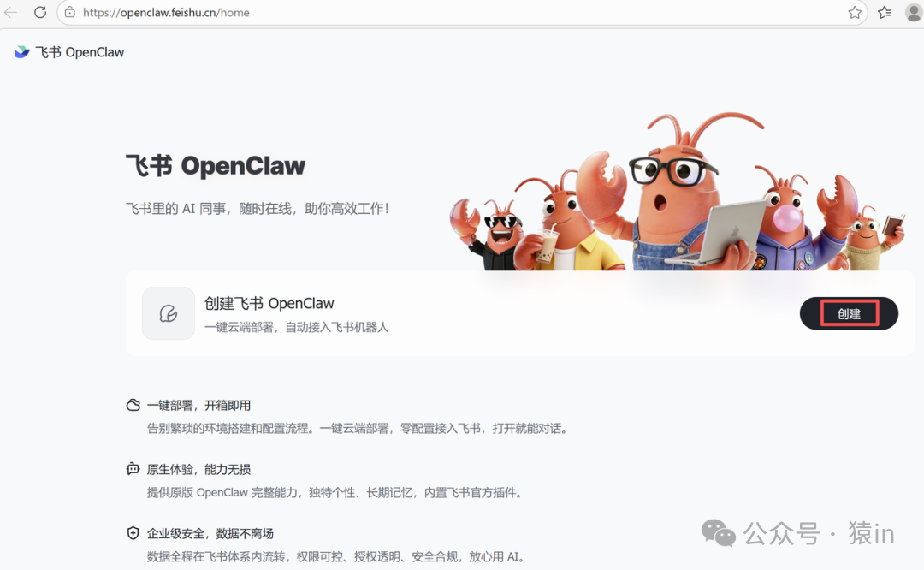
Task: Click description starting 提供原版 OpenClaw
Action: coord(335,493)
